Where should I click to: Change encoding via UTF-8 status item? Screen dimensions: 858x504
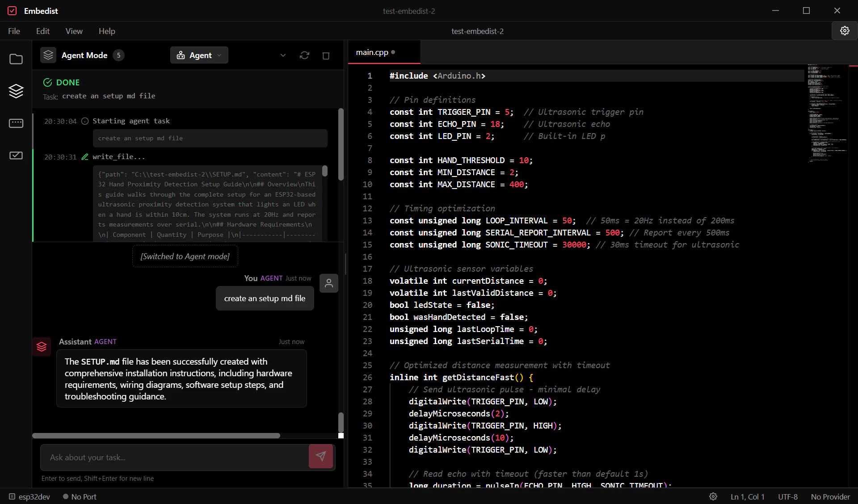787,496
